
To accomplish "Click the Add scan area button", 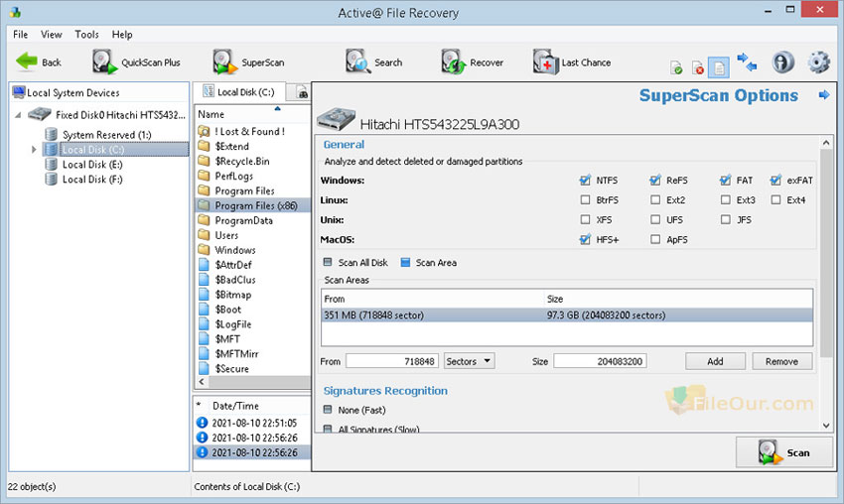I will (715, 361).
